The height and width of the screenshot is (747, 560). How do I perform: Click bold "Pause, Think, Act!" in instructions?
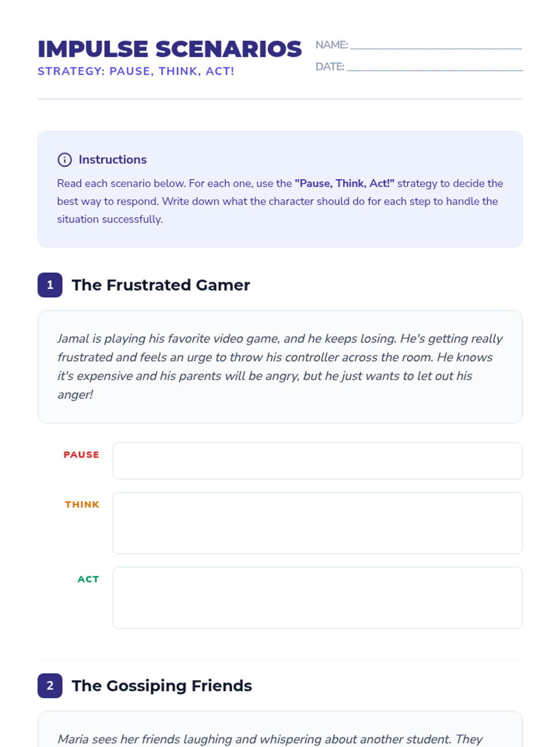[344, 183]
